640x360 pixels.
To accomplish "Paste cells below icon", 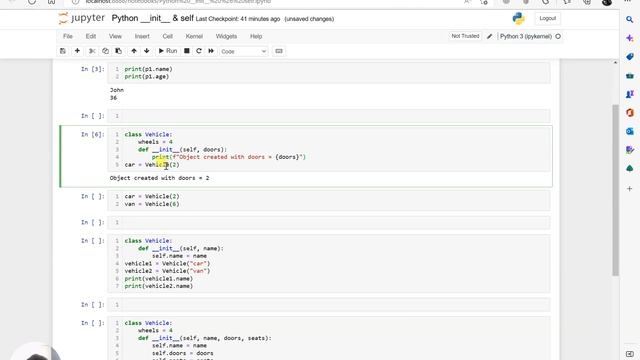I will (x=118, y=51).
